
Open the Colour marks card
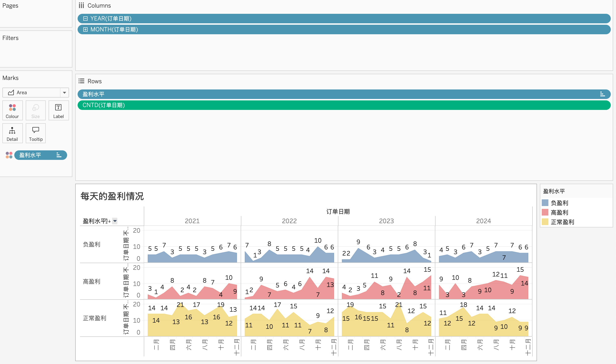coord(12,110)
